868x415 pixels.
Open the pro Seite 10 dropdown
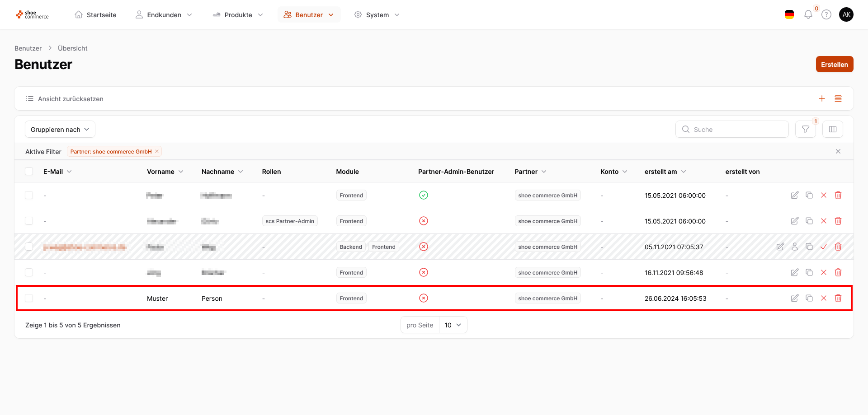click(x=453, y=325)
